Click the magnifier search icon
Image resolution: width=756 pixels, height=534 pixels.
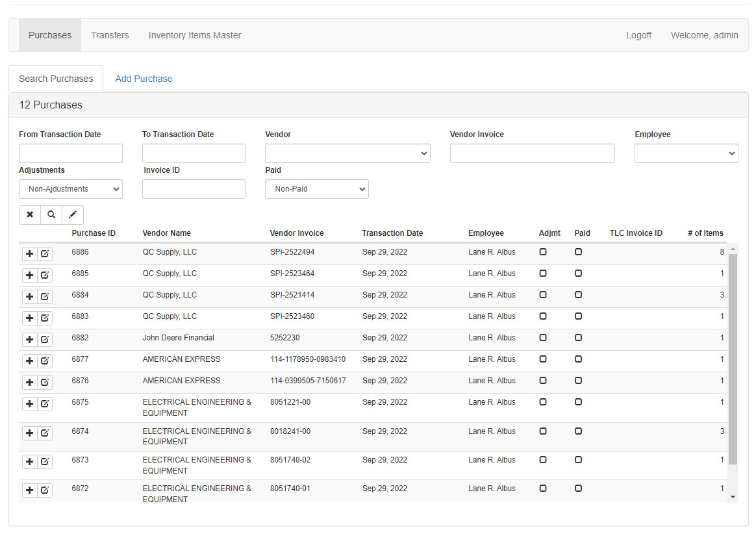(51, 215)
